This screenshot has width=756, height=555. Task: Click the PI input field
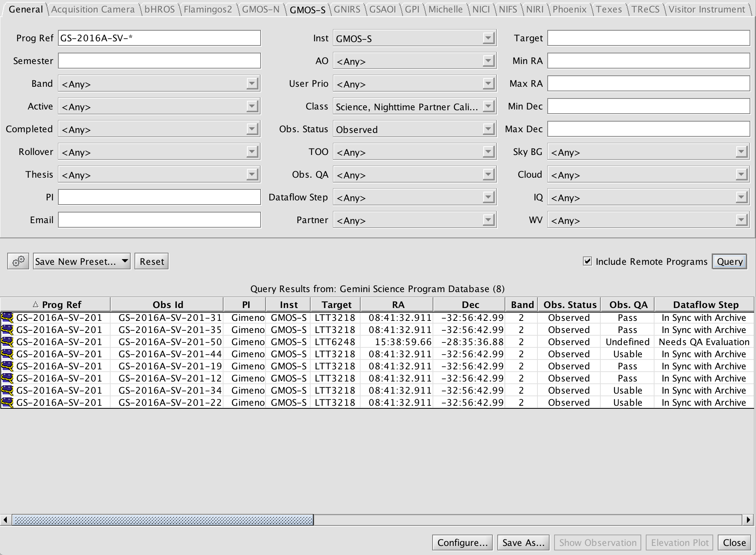click(x=159, y=197)
